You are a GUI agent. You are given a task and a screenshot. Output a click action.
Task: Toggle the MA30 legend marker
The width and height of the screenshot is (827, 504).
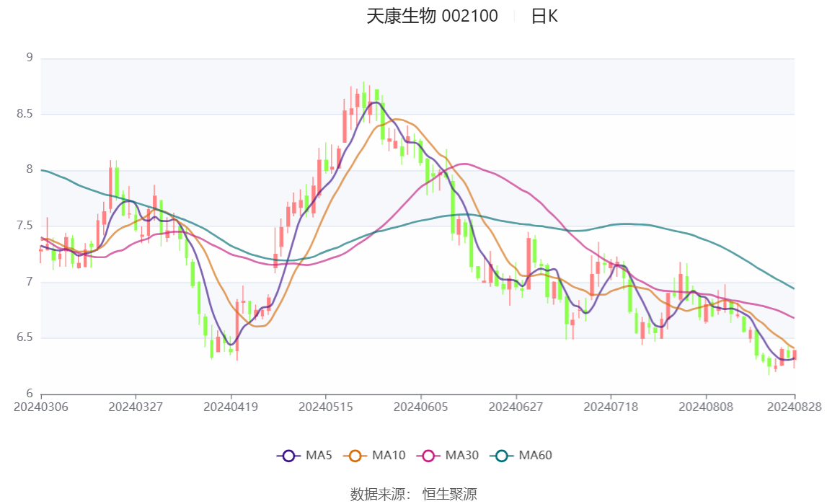click(x=428, y=456)
